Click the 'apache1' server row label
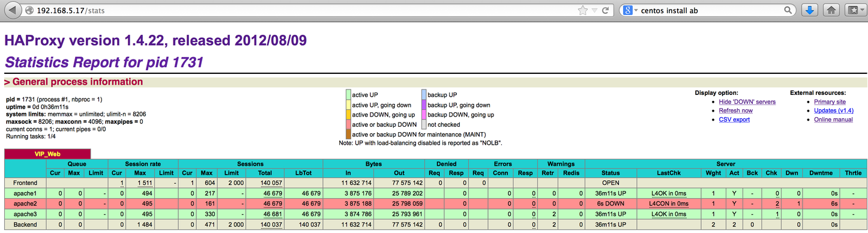868x233 pixels. 25,193
